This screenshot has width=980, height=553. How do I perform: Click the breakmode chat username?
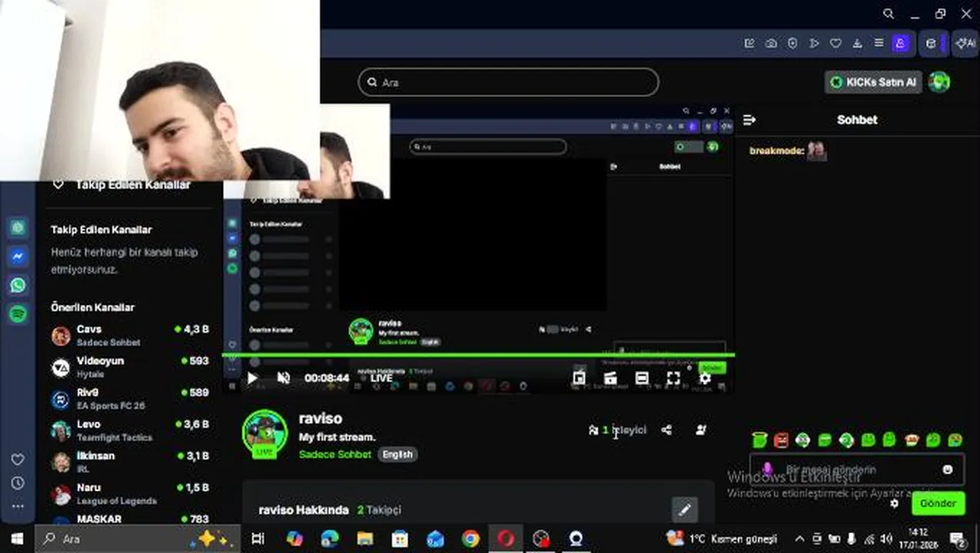pos(776,151)
